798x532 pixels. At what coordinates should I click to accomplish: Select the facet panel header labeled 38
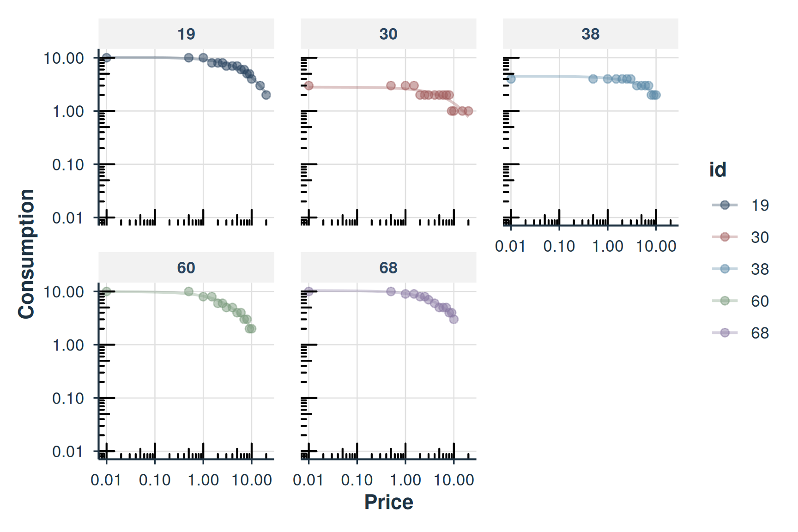[590, 34]
